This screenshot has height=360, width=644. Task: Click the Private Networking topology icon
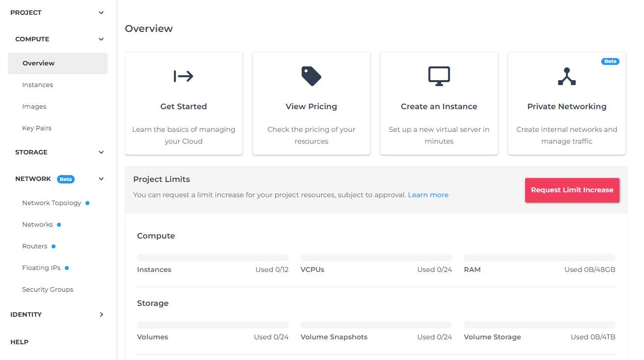tap(566, 76)
